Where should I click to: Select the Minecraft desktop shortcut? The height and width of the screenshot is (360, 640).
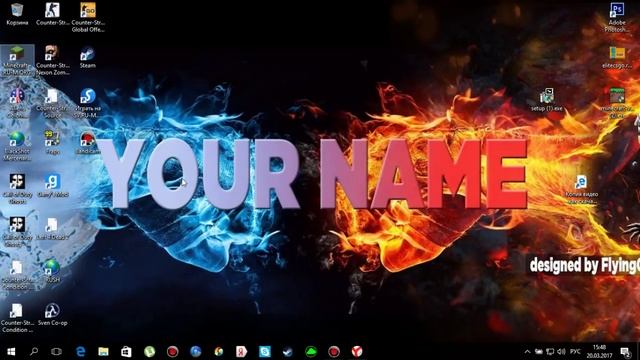click(17, 61)
